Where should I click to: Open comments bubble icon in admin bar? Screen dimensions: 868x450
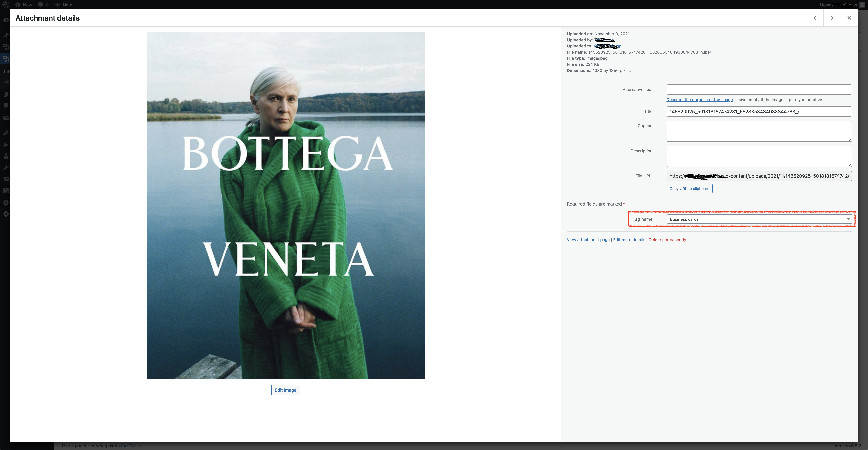coord(41,5)
